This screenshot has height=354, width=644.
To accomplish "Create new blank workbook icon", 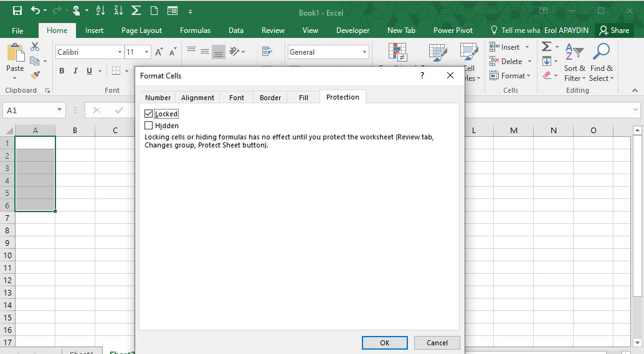I will 154,11.
